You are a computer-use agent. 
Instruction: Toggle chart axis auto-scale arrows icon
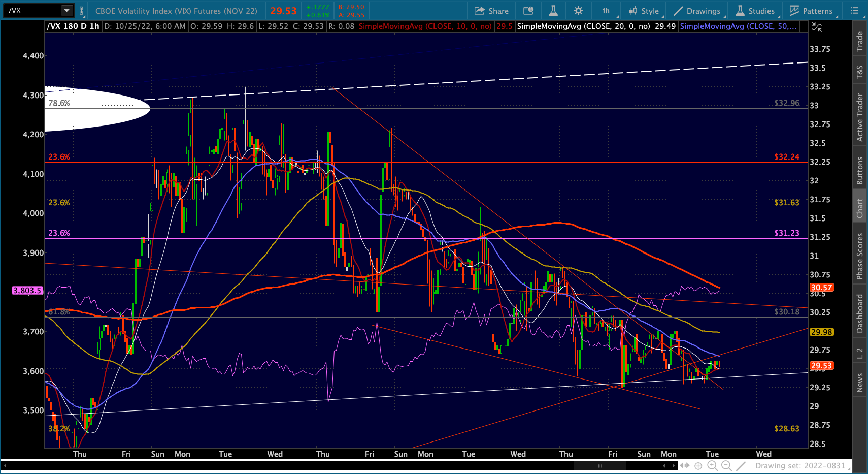(817, 27)
